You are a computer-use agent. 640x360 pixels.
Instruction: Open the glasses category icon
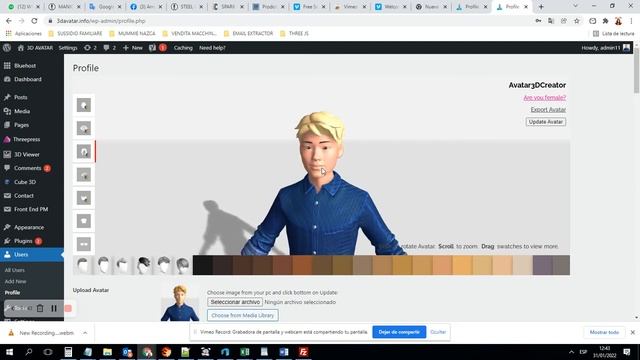click(x=84, y=244)
